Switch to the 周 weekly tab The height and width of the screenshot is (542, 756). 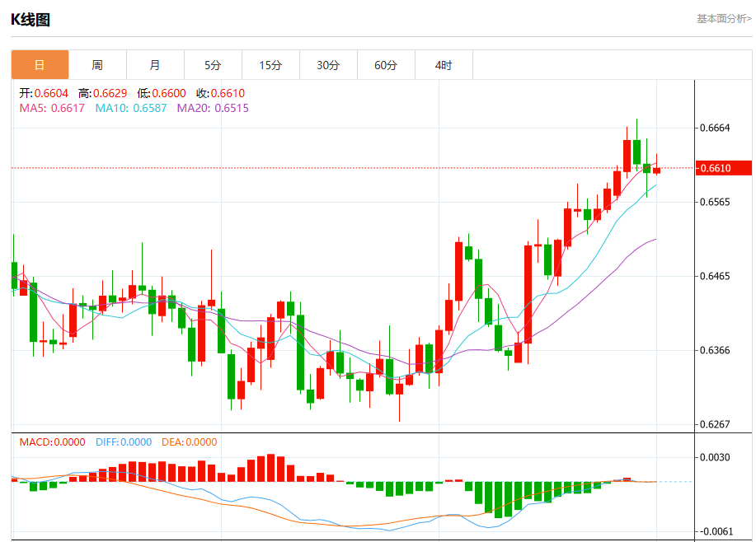pos(97,64)
